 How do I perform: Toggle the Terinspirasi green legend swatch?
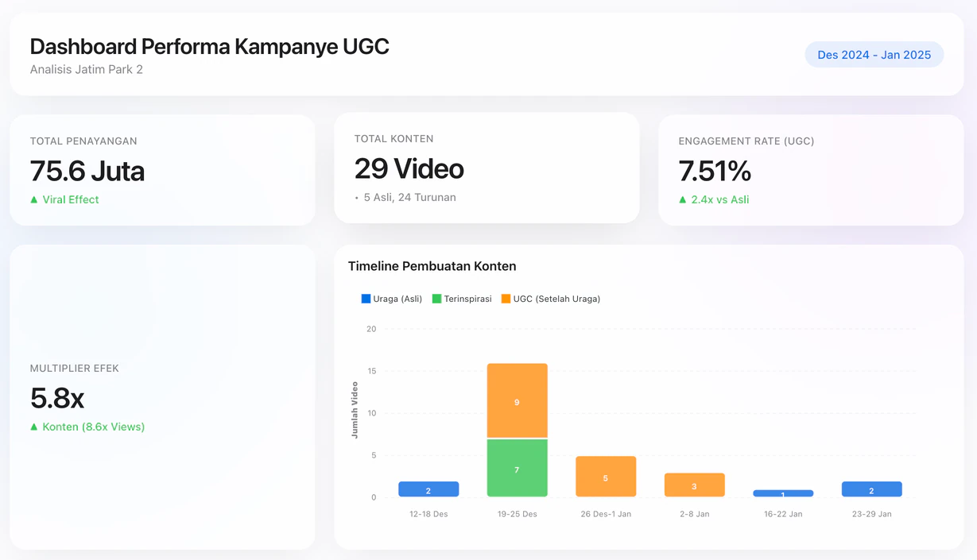tap(436, 299)
